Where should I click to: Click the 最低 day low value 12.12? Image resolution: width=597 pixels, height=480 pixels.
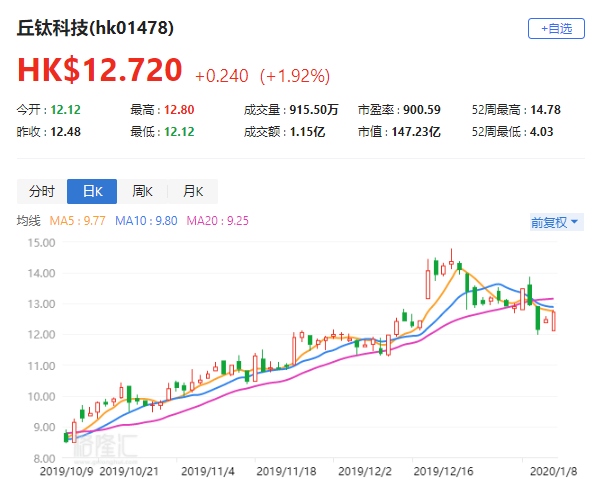click(179, 132)
